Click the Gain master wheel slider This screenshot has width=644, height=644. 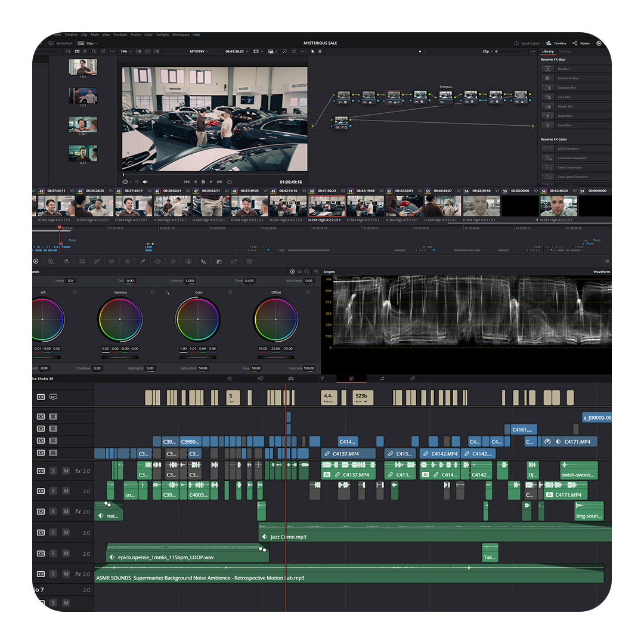tap(198, 357)
